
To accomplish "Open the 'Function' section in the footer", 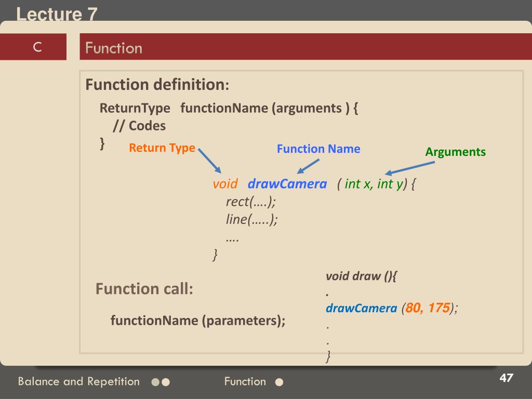I will [245, 382].
